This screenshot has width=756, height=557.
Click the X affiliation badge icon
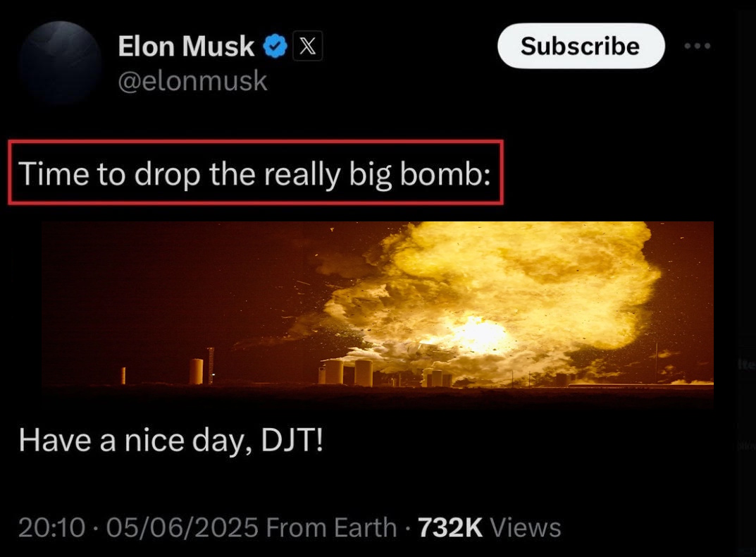coord(308,46)
